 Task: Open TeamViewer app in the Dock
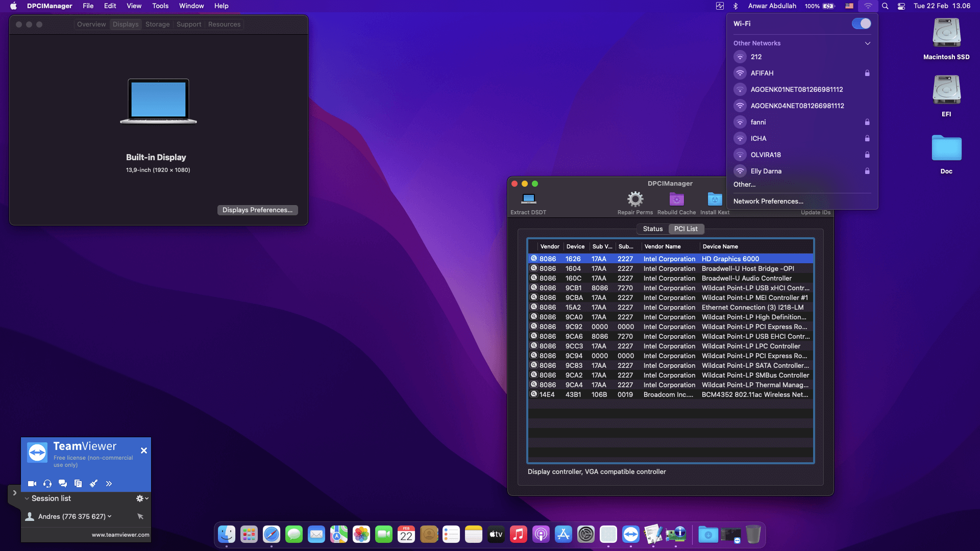tap(631, 534)
